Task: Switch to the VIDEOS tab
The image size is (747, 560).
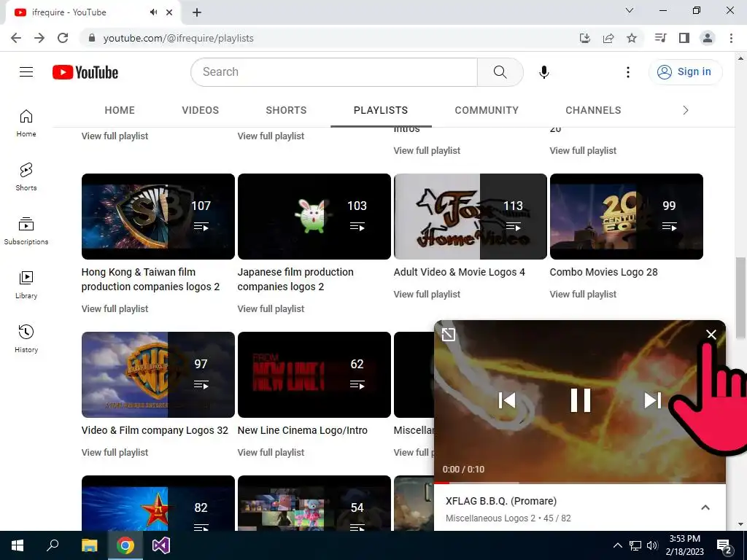Action: click(200, 111)
